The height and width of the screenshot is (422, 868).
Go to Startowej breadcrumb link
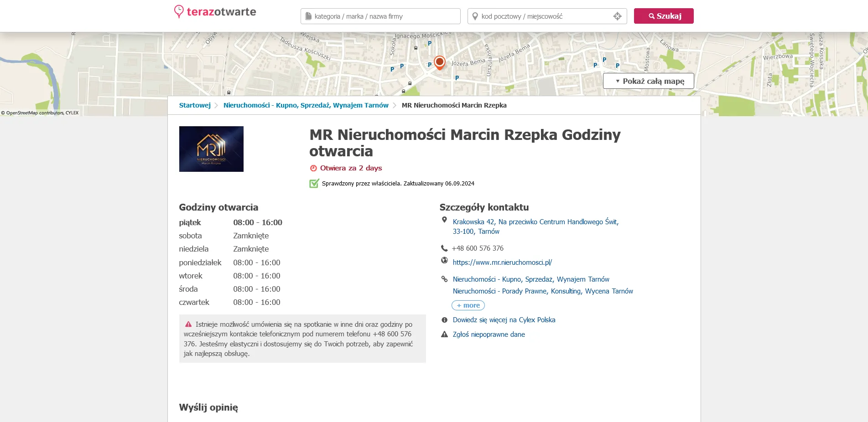(195, 105)
